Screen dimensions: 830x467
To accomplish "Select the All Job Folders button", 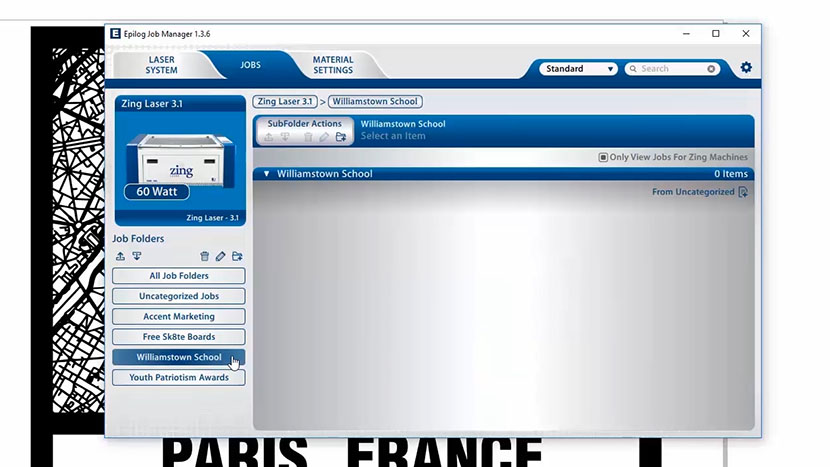I will point(179,276).
